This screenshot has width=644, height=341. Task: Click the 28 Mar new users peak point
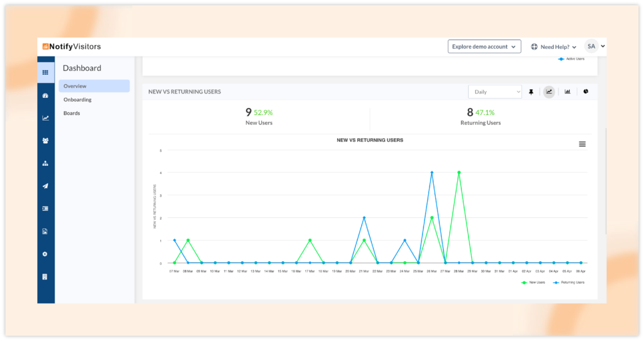point(458,173)
